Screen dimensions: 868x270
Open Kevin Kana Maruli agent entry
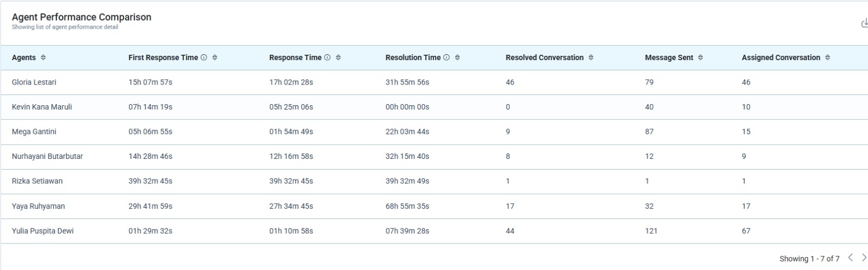42,107
